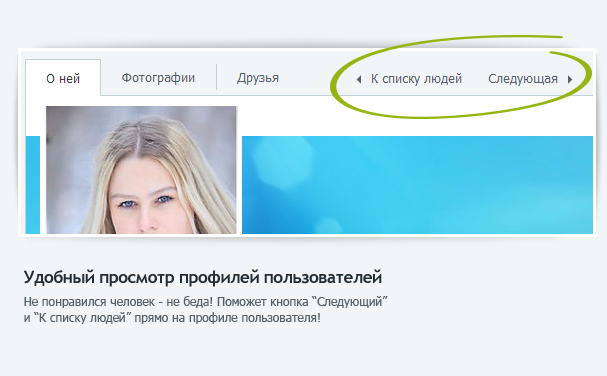Open the "Друзья" tab

pyautogui.click(x=258, y=78)
